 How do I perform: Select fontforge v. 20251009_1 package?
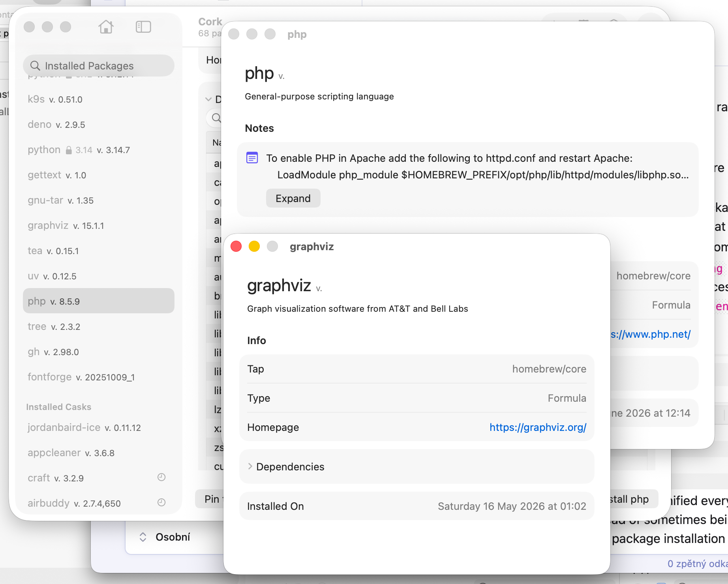tap(99, 377)
